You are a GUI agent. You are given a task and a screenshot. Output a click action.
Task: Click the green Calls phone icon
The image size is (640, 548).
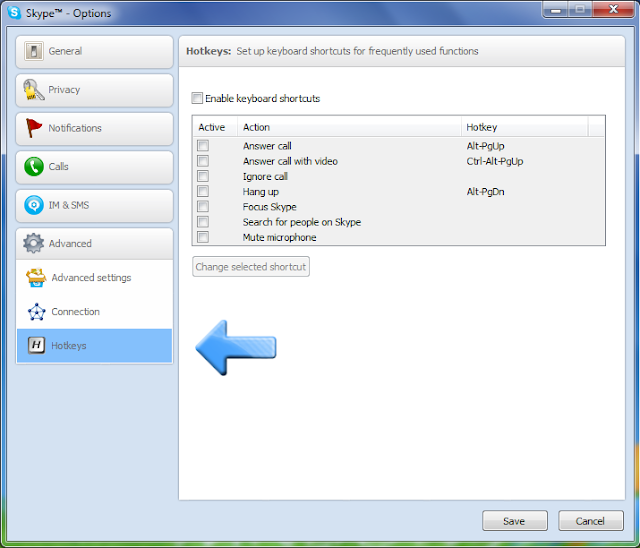(34, 166)
